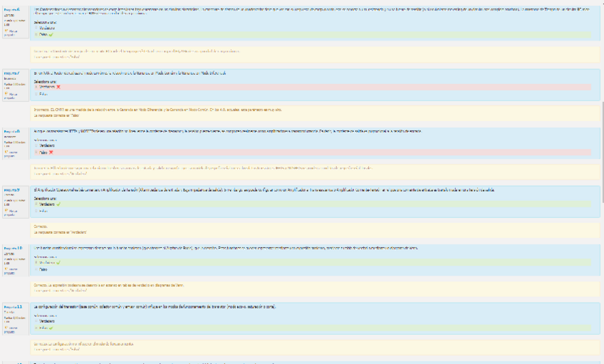Click red cross beside Verdadero in question 7

(x=58, y=87)
